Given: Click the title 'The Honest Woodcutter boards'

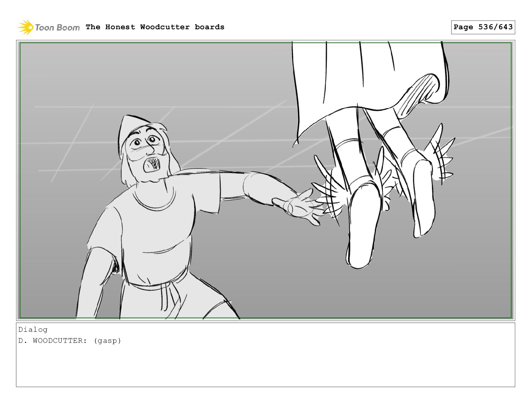Looking at the screenshot, I should pyautogui.click(x=155, y=27).
